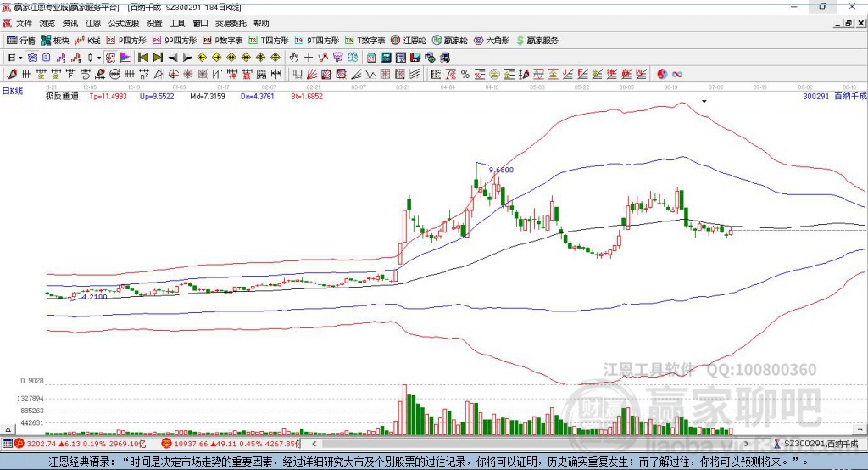Open the T数字表 tool
This screenshot has height=470, width=868.
coord(364,41)
